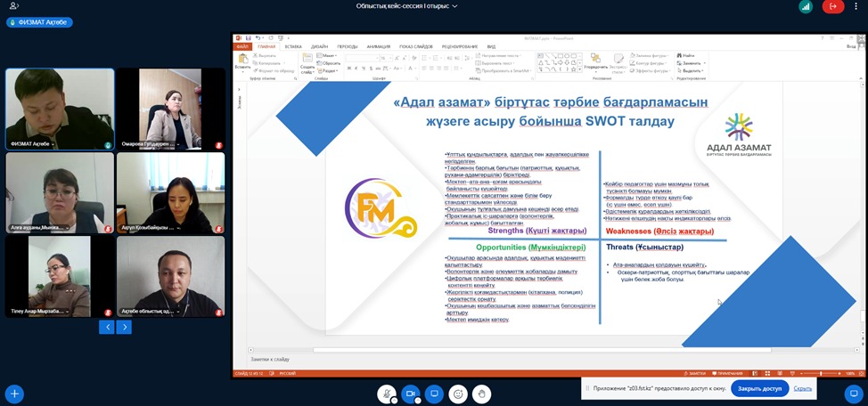Select the ФИЗМАТ Ақтөбе webcam tile
The width and height of the screenshot is (868, 406).
[x=60, y=109]
